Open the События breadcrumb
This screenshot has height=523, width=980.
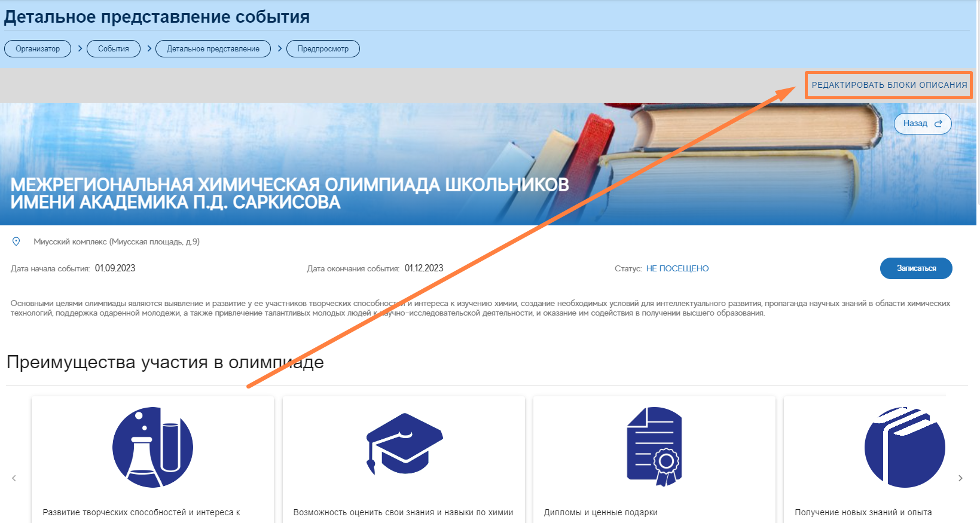[x=114, y=49]
